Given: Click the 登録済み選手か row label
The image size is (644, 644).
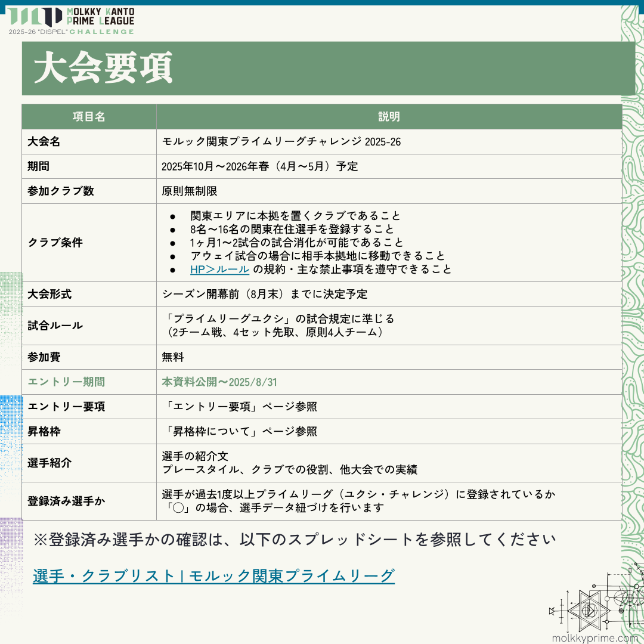Looking at the screenshot, I should coord(66,501).
